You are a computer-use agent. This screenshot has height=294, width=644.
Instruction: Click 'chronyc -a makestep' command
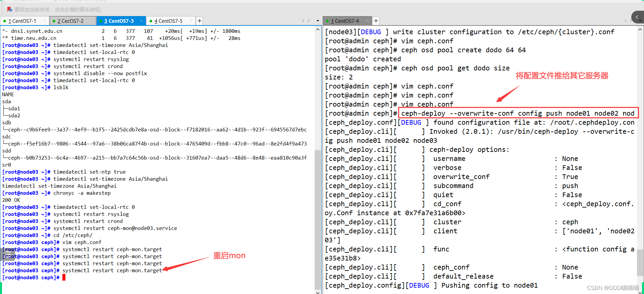point(82,193)
